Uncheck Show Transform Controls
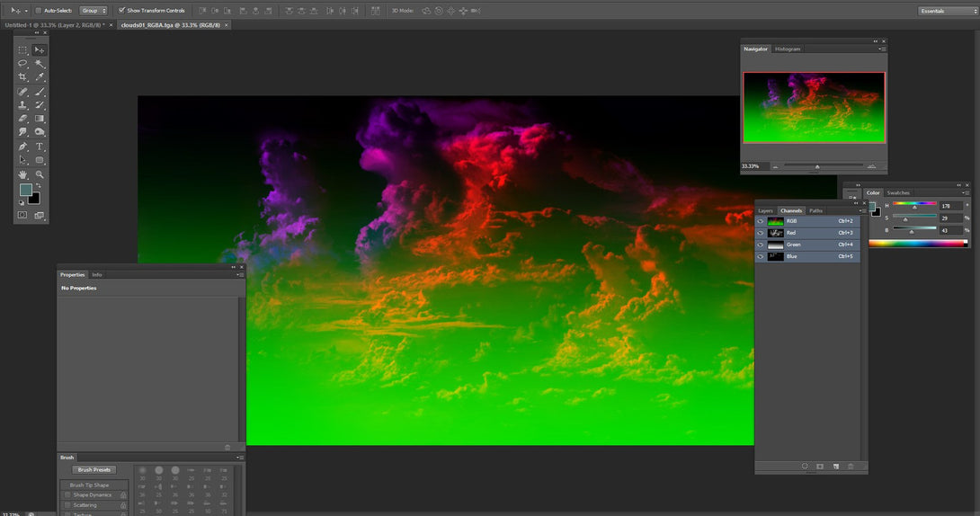The image size is (980, 516). tap(122, 11)
